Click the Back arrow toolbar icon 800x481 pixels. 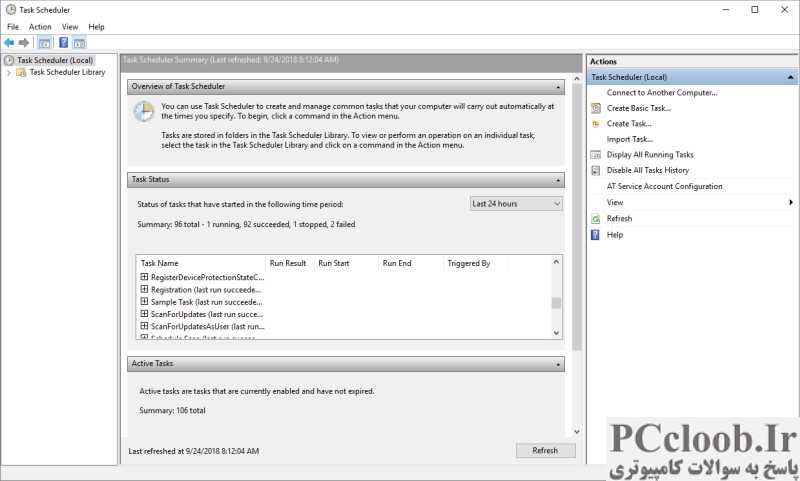[9, 43]
